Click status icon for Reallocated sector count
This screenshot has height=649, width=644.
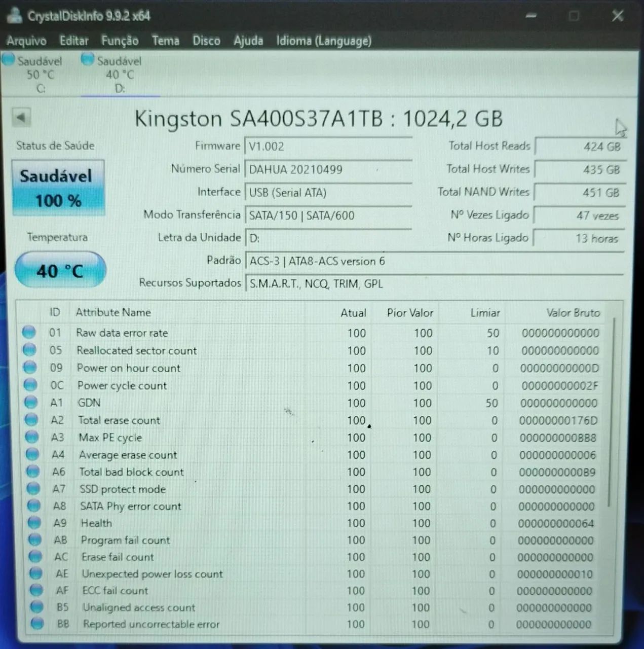[x=29, y=349]
